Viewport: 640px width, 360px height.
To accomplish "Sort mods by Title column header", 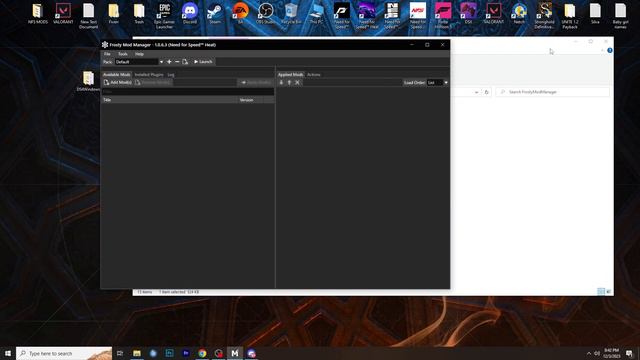I will pos(170,100).
